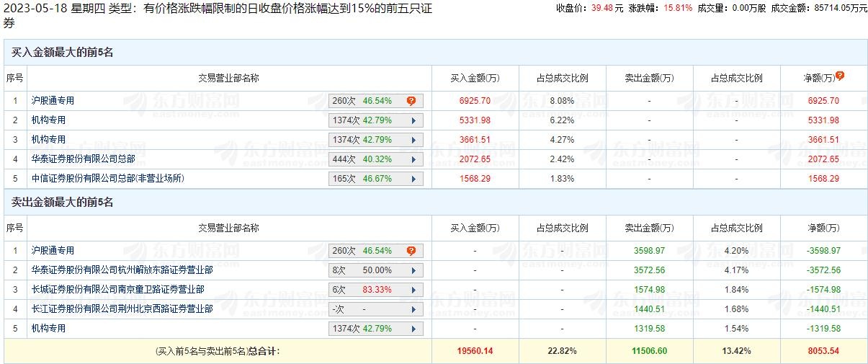
Task: Expand the 8次 50.00% stats for 华泰证券杭州解放东路
Action: (x=375, y=270)
